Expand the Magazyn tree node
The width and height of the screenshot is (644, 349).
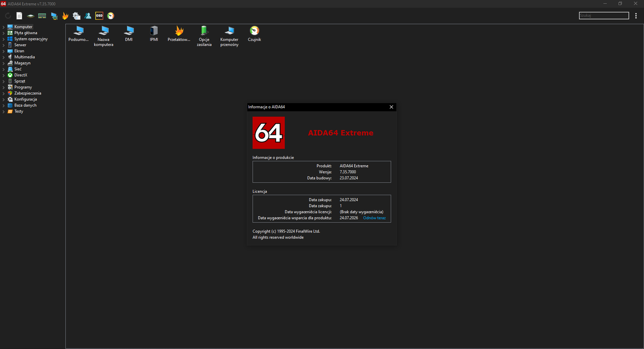[4, 63]
